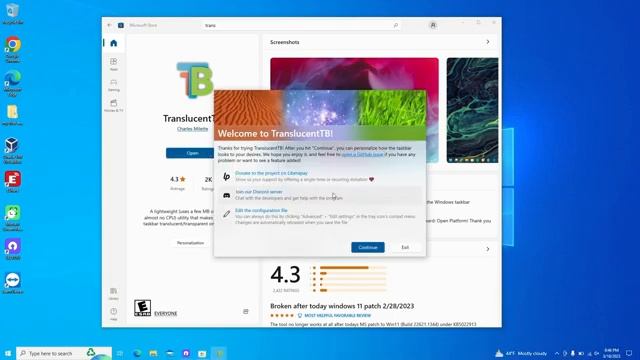
Task: Open Microsoft Edge desktop shortcut
Action: point(13,83)
